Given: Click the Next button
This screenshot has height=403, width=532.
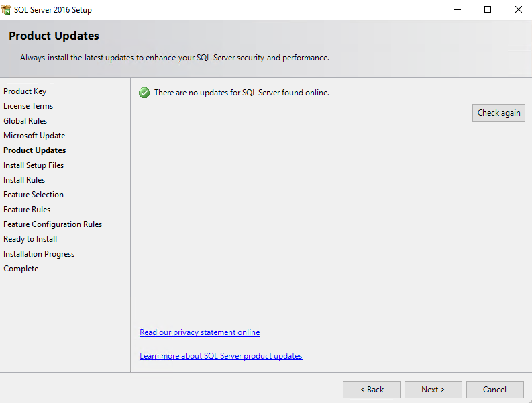Looking at the screenshot, I should pyautogui.click(x=433, y=390).
